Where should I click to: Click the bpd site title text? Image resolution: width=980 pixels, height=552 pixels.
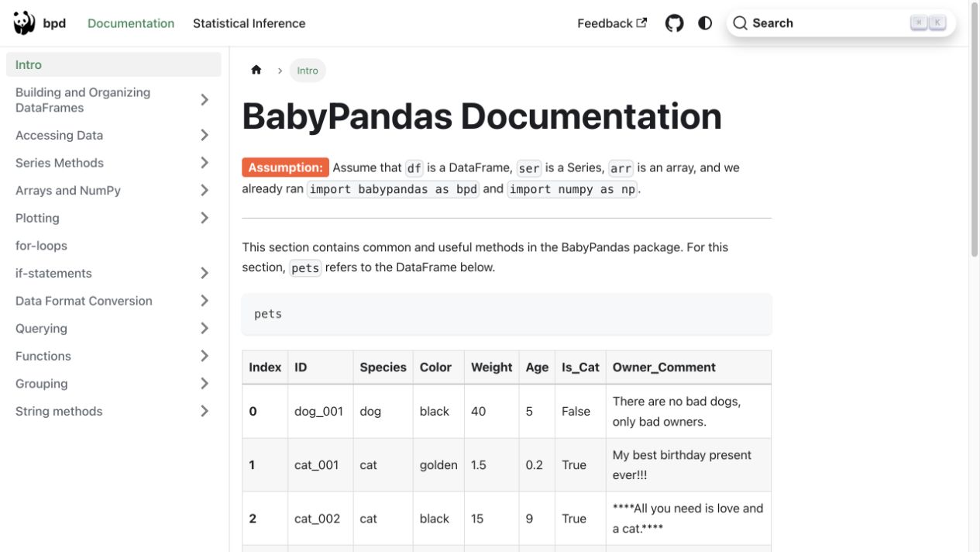pos(54,23)
